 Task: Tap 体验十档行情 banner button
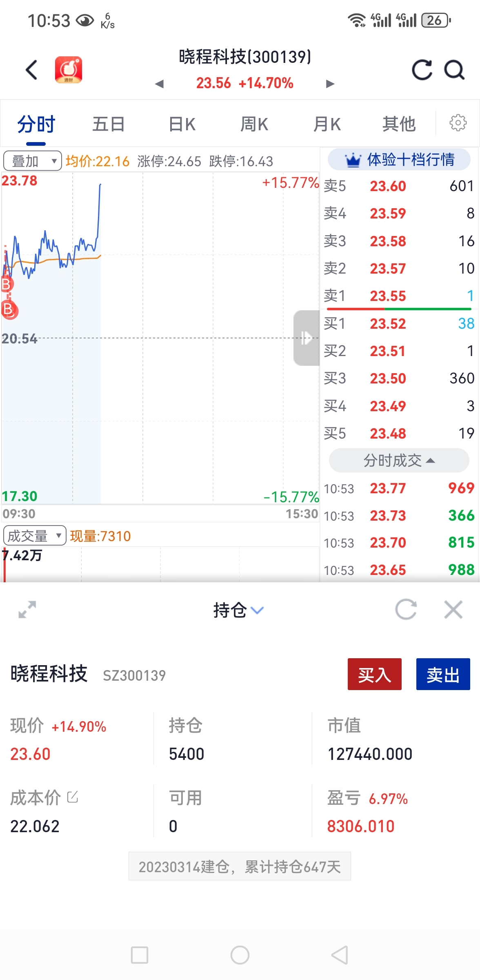pos(399,160)
